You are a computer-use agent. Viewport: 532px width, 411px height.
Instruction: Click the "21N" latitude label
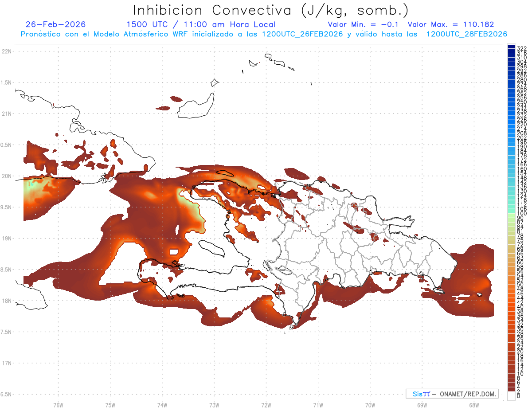click(x=7, y=114)
